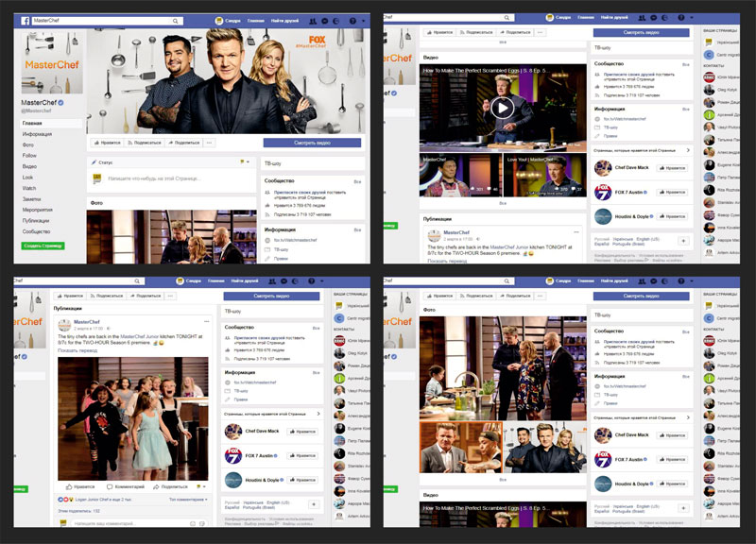Click Сандра profile avatar in cover-photo screenshot
Screen dimensions: 756x544
[x=219, y=21]
